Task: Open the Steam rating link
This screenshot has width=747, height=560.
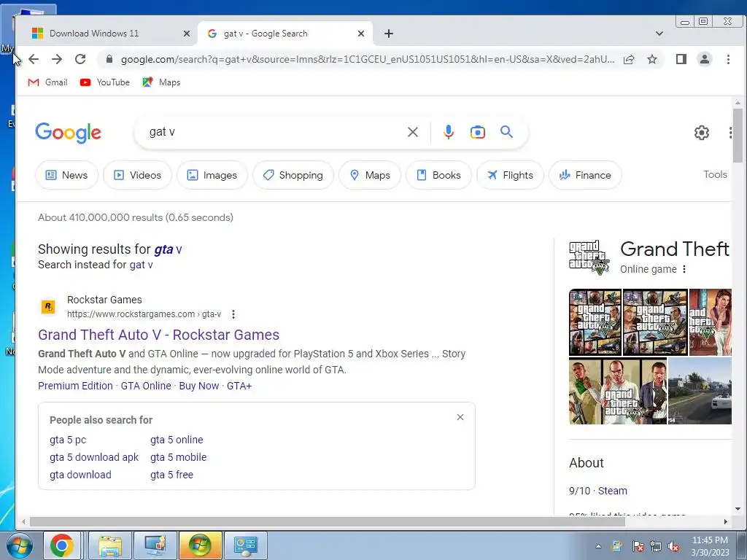Action: [613, 491]
